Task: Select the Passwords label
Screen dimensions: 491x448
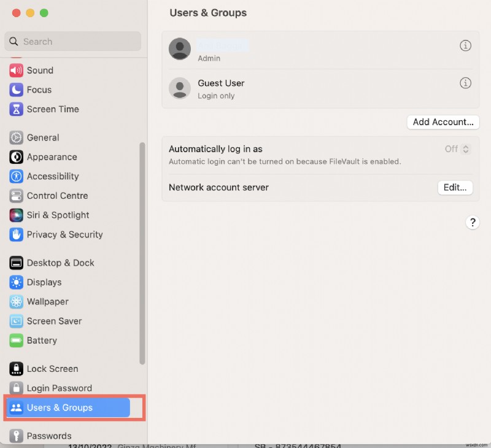Action: click(49, 436)
